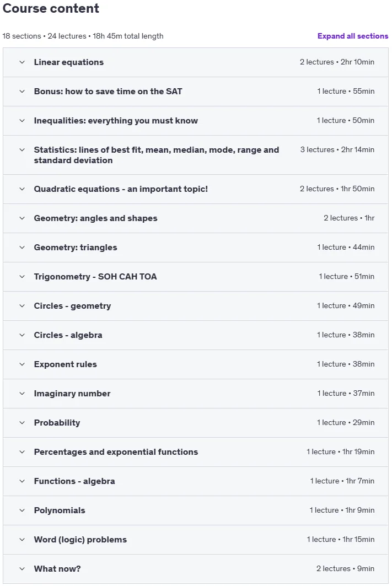Click chevron next to Quadratic equations
This screenshot has height=586, width=392.
[x=22, y=189]
